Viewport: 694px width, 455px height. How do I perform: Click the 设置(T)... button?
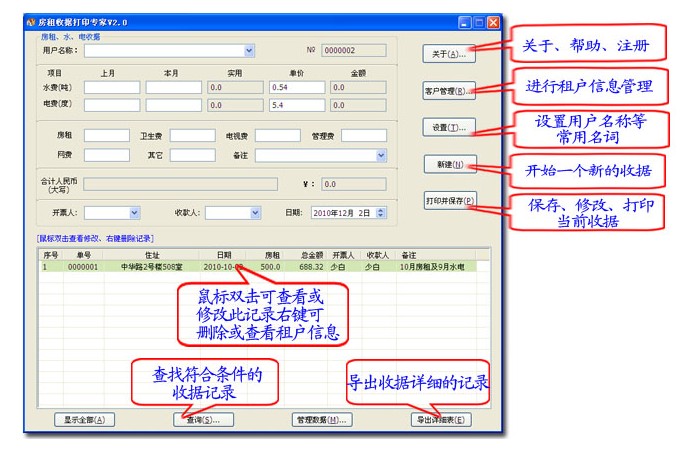[x=449, y=127]
